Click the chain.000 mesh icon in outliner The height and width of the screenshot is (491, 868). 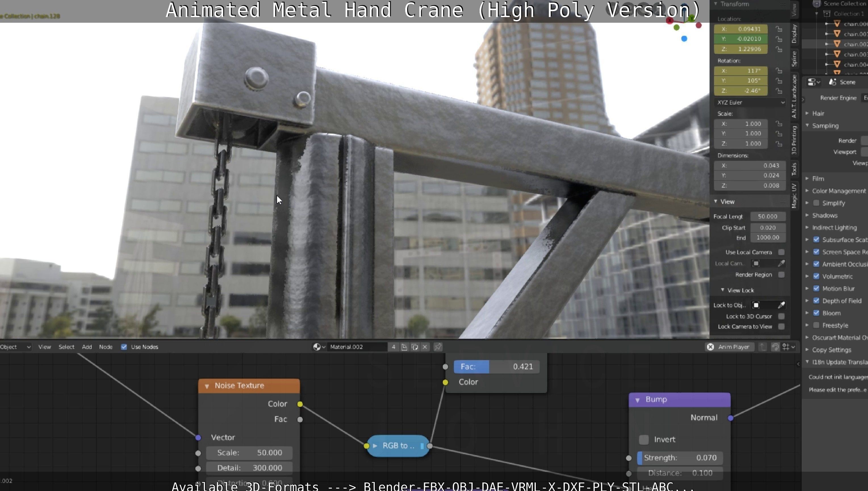tap(837, 24)
